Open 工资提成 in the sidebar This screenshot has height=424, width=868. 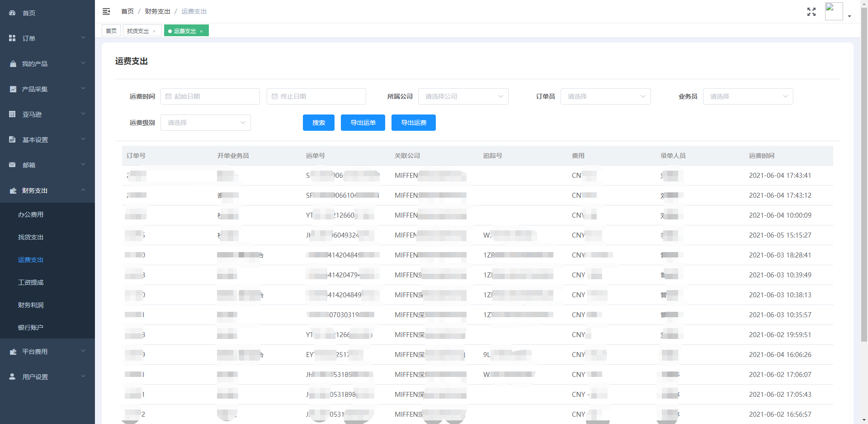[x=31, y=282]
